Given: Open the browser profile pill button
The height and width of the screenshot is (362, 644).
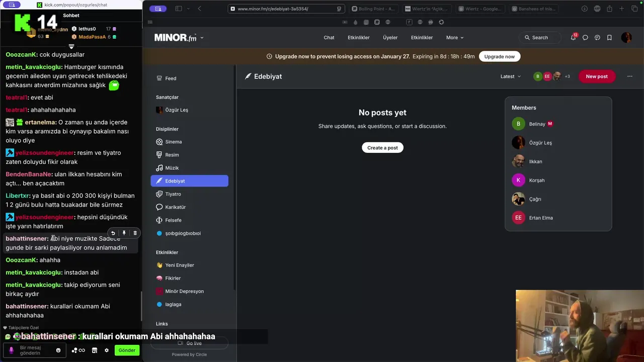Looking at the screenshot, I should (158, 9).
